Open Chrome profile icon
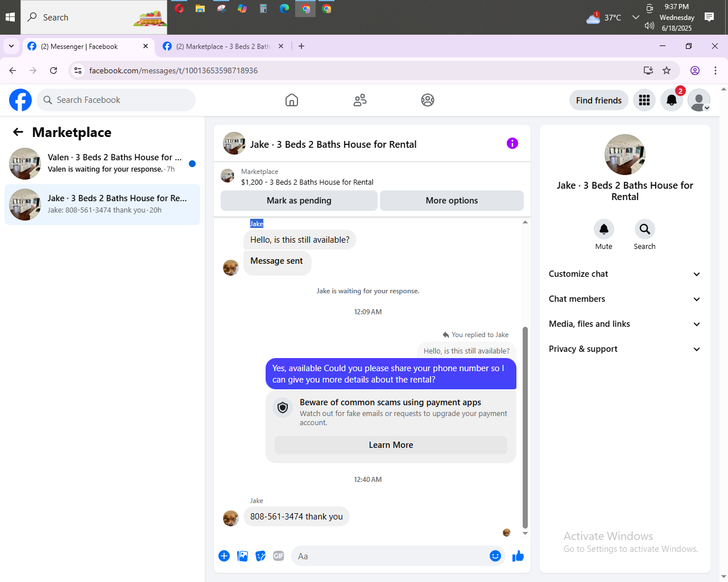The width and height of the screenshot is (728, 582). point(695,70)
